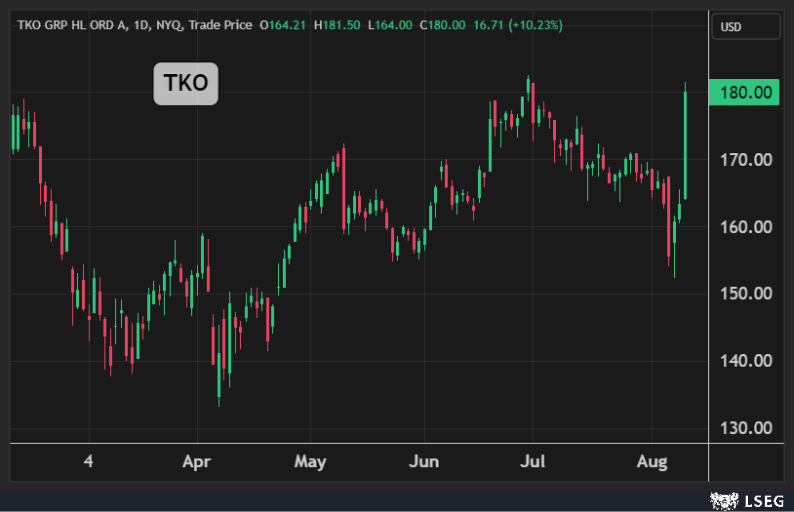
Task: Click the 130.00 price axis label
Action: click(x=748, y=428)
